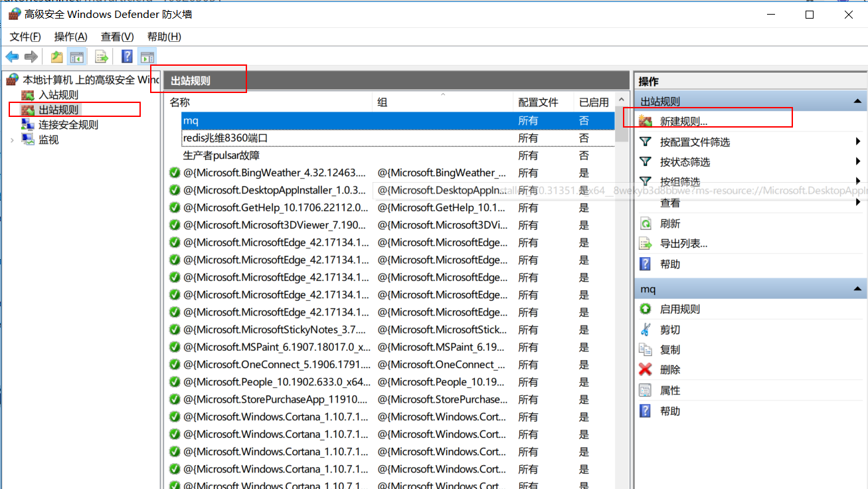Screen dimensions: 868x489
Task: Open the 操作 menu in the menu bar
Action: click(70, 37)
